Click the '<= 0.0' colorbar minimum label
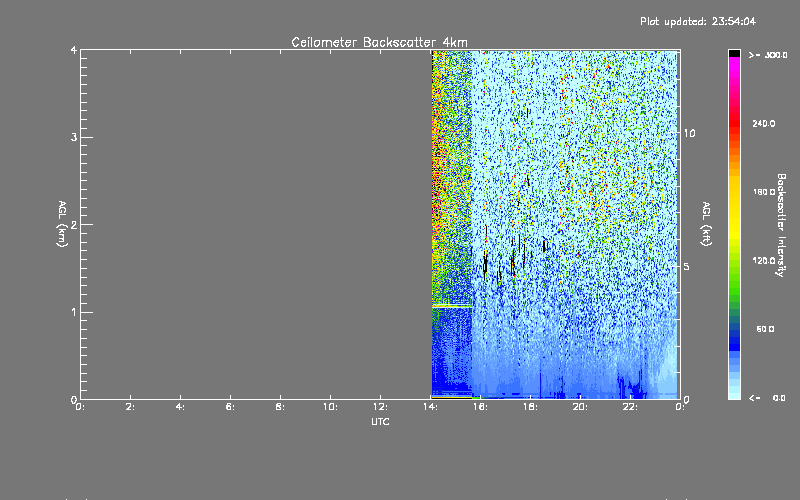This screenshot has width=800, height=500. 767,398
